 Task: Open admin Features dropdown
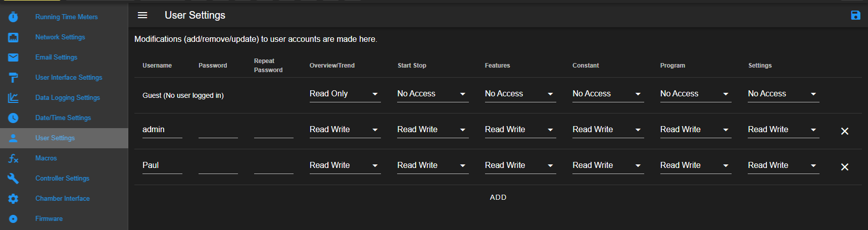[x=520, y=130]
